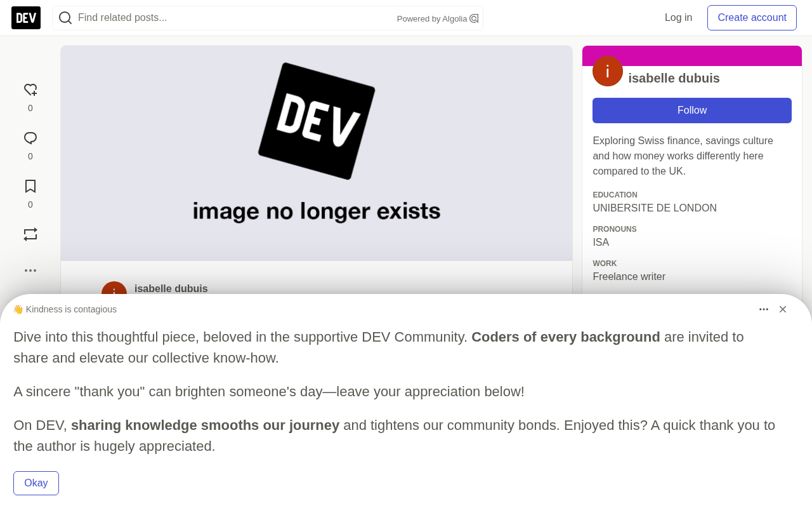Open the Kindness banner options menu
812x508 pixels.
click(x=764, y=309)
